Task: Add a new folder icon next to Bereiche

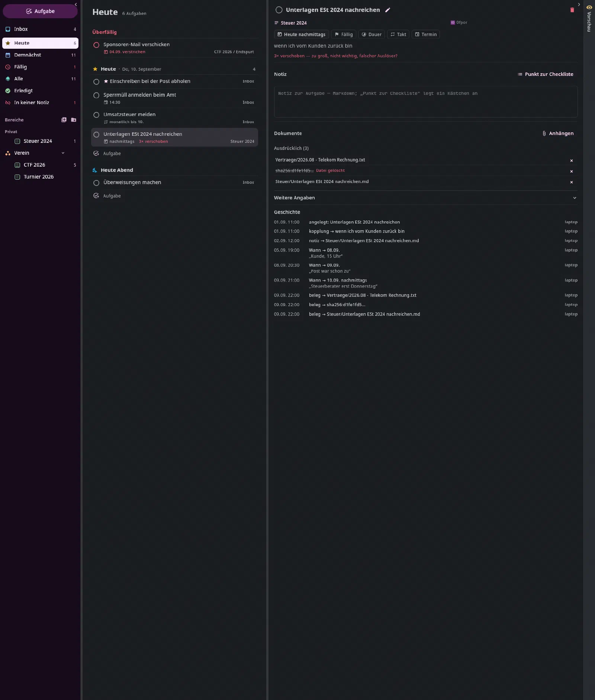Action: click(74, 120)
